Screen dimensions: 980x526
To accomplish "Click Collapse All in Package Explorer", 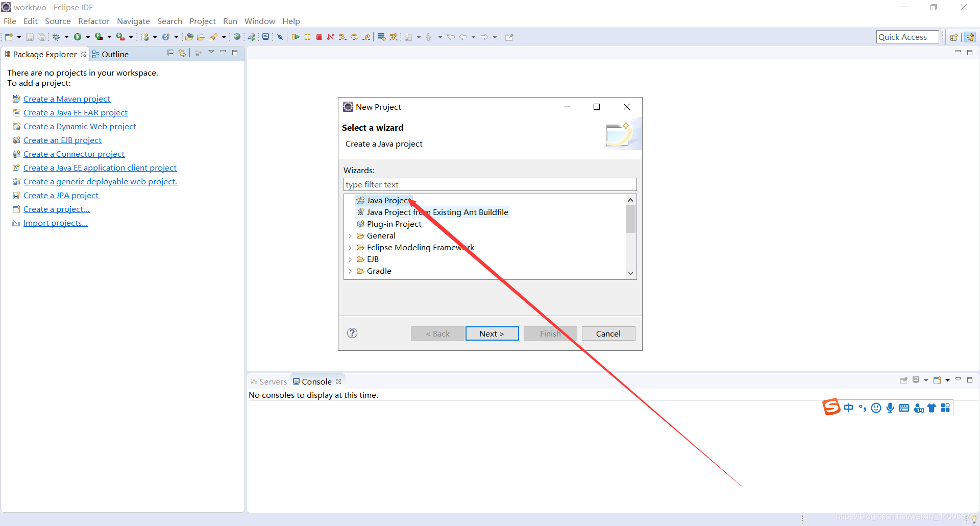I will [171, 53].
